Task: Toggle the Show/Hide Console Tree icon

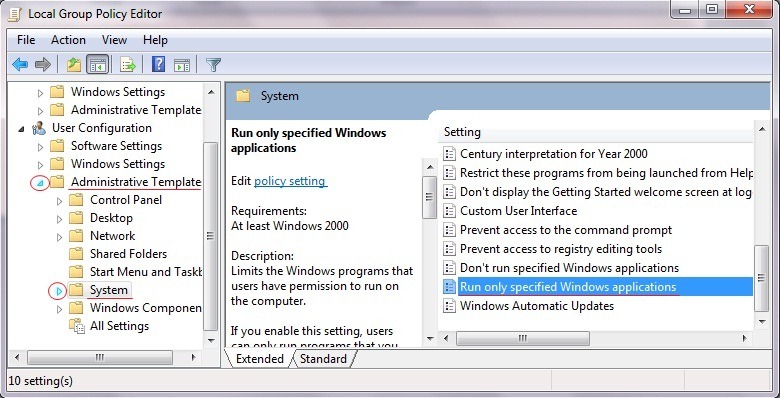Action: [x=98, y=64]
